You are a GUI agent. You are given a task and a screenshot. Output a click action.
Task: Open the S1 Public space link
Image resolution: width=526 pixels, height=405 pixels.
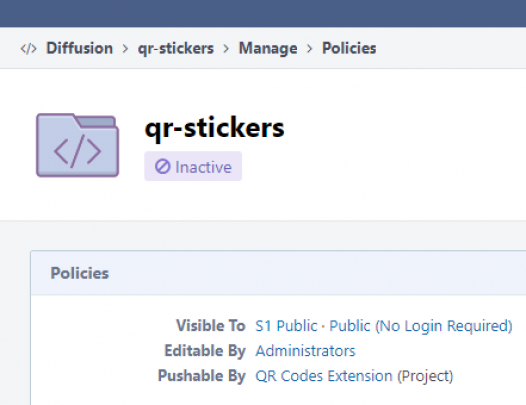(286, 326)
